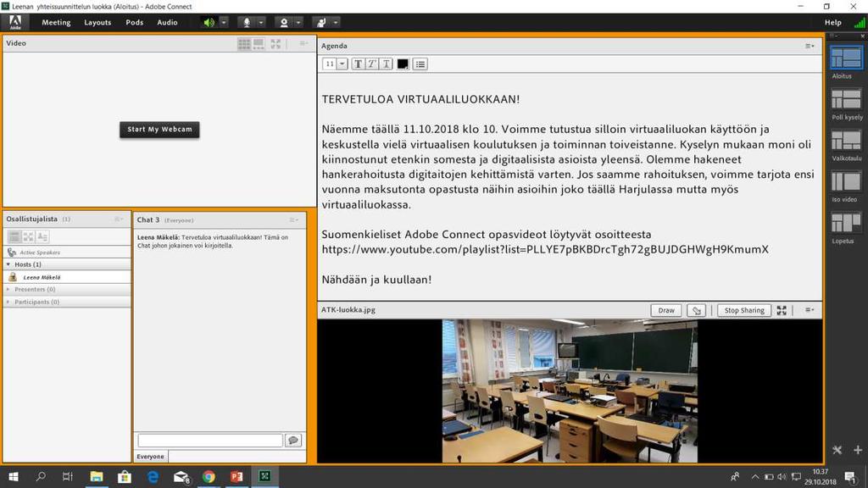Open the Meeting menu
Viewport: 868px width, 488px height.
56,23
